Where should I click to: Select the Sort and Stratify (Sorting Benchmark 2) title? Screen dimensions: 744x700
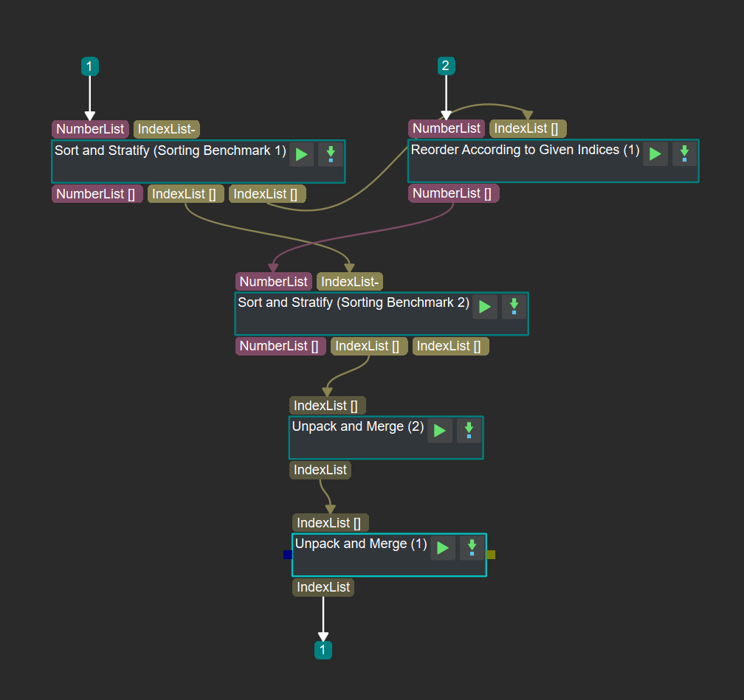click(x=354, y=302)
